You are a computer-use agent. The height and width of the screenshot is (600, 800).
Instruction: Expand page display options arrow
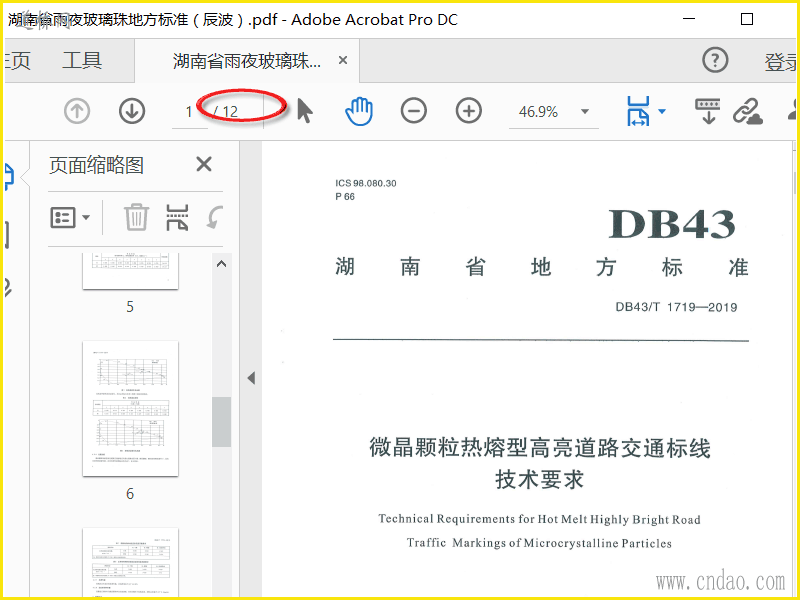(662, 111)
